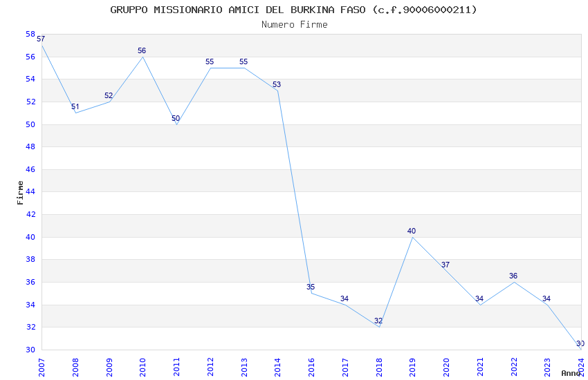The height and width of the screenshot is (380, 588).
Task: Click y-axis value 44
Action: (x=30, y=191)
